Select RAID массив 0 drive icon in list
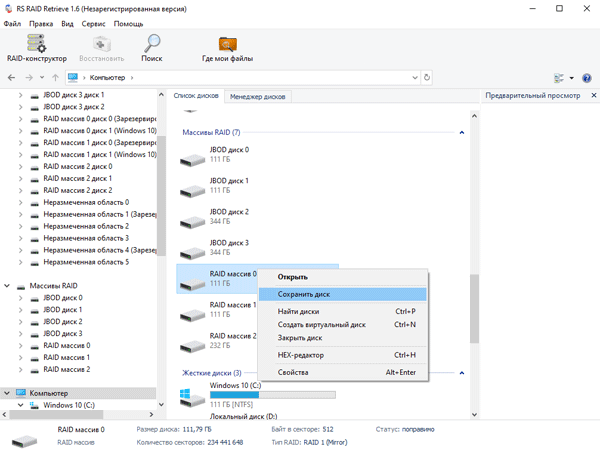The image size is (600, 453). tap(192, 284)
